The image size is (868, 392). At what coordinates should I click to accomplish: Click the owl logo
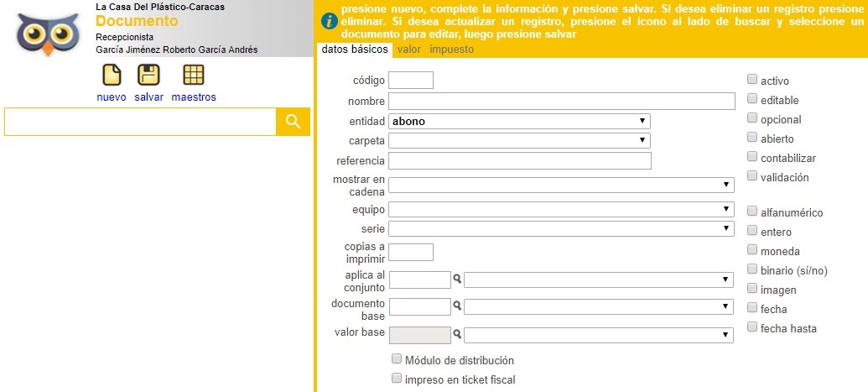click(48, 32)
